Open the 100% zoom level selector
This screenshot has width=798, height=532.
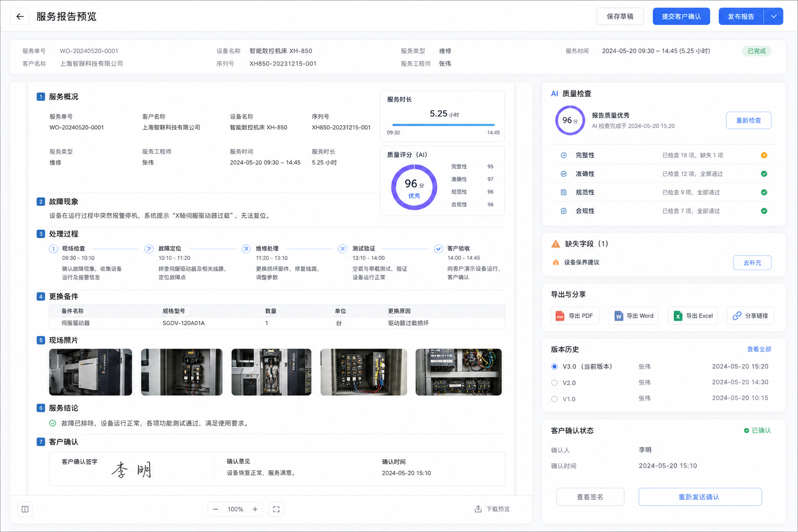coord(235,509)
